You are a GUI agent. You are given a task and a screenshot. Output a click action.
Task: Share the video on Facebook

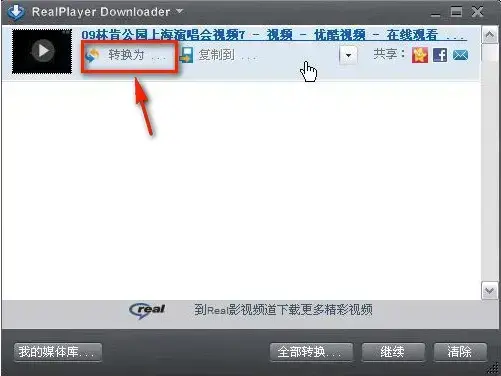(x=440, y=55)
